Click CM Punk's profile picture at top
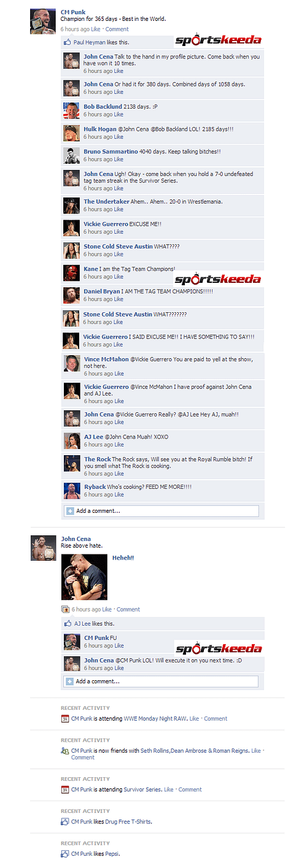 43,22
